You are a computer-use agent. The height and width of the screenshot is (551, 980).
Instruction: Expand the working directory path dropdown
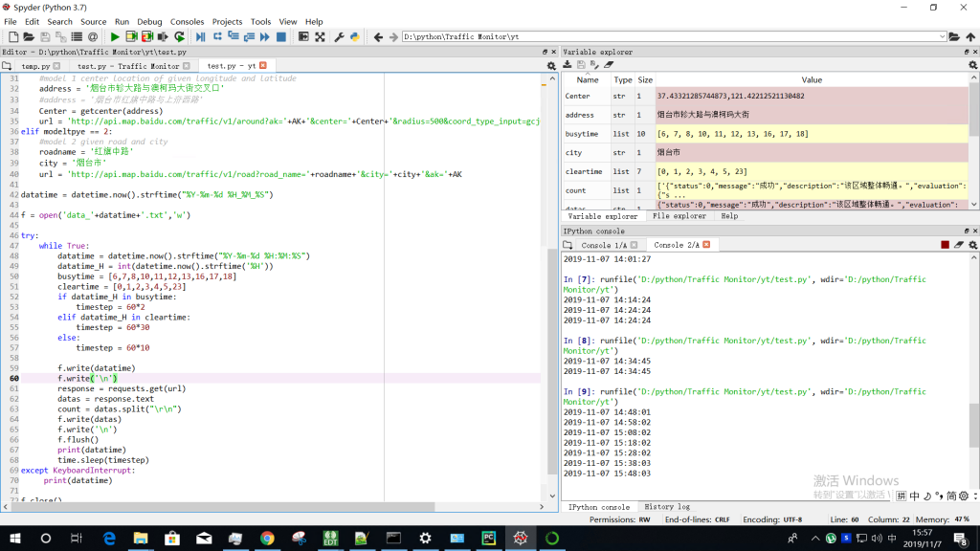pos(943,37)
